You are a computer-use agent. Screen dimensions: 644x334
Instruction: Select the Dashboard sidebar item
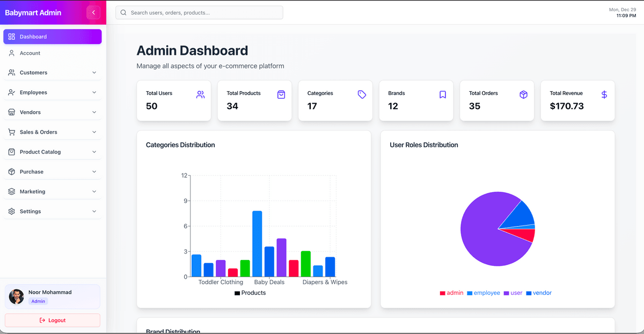pos(52,37)
